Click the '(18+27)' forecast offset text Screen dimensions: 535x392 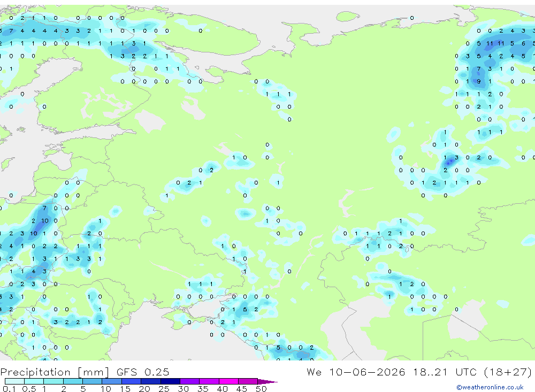pos(508,372)
